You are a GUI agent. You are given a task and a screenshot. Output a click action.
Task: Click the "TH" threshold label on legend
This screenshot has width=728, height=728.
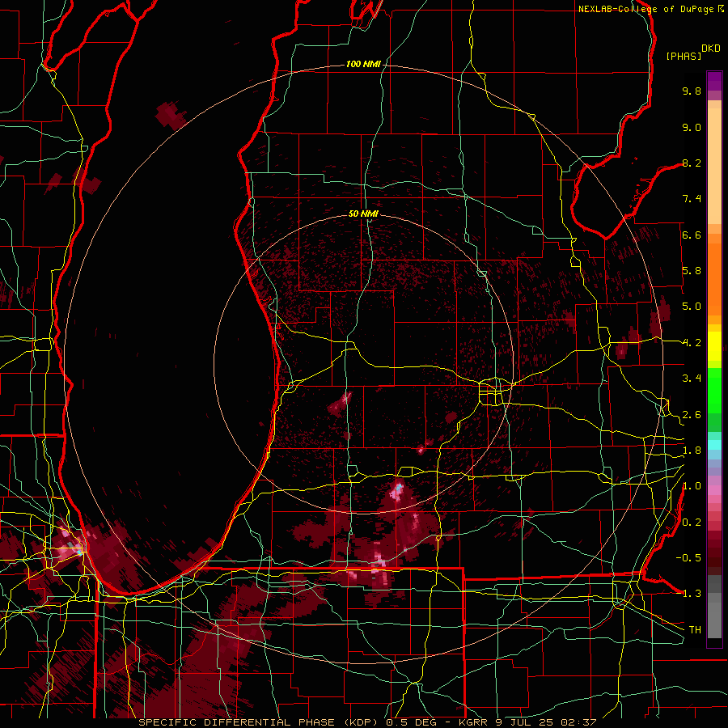pos(695,630)
